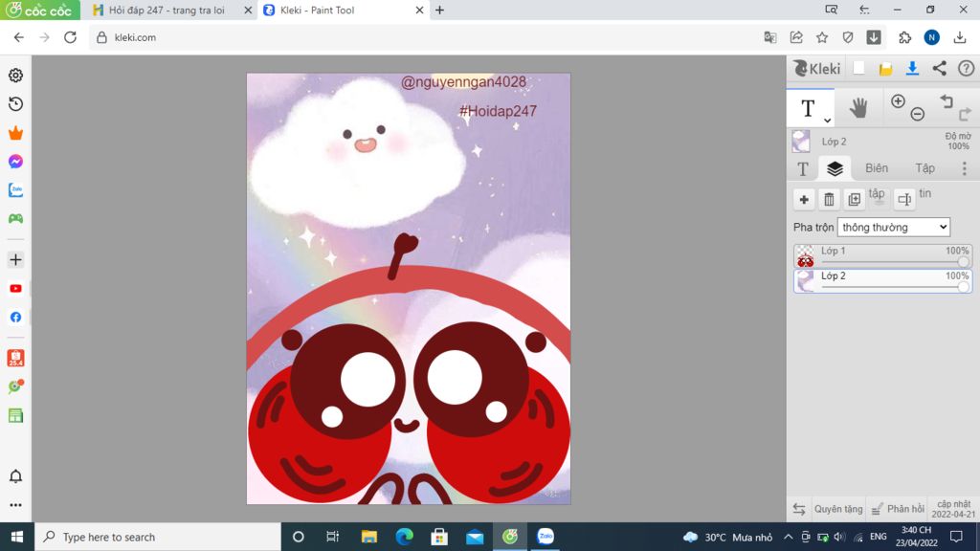Screen dimensions: 980x551
Task: Create a new image with blank page icon
Action: click(859, 68)
